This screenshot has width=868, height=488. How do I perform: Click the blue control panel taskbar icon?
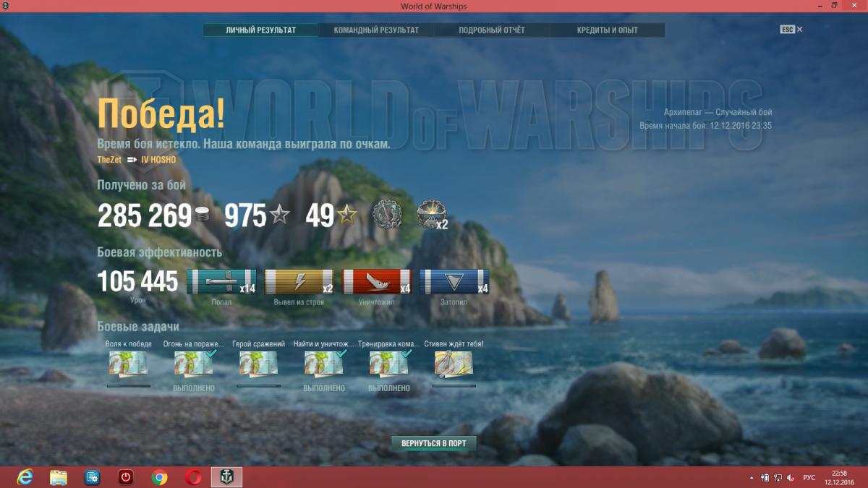[93, 477]
